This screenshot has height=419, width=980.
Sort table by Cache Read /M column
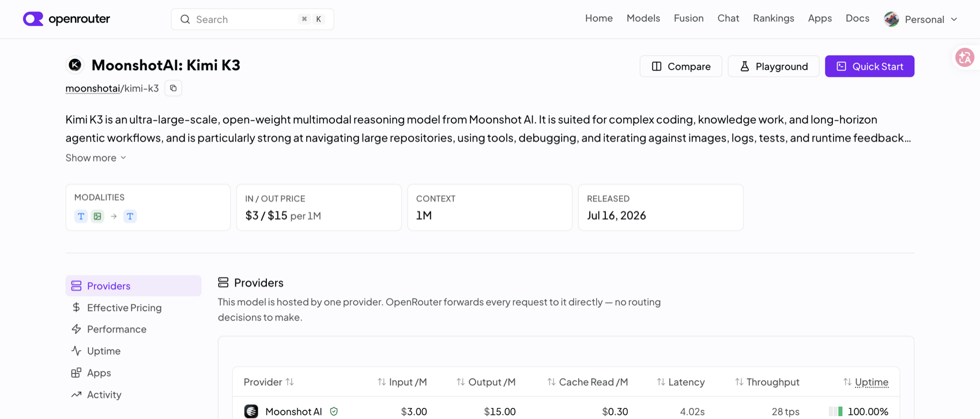(587, 382)
